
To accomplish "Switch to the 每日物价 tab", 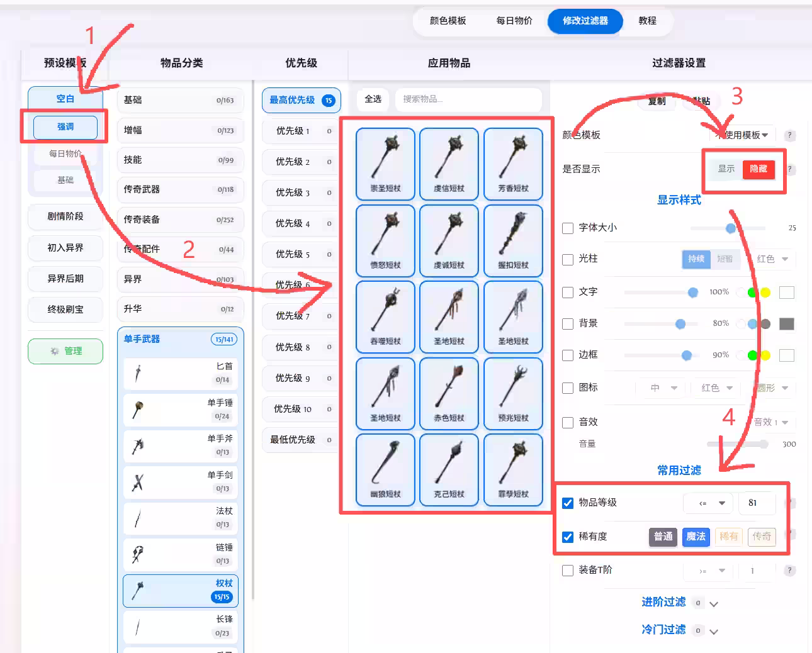I will (513, 21).
